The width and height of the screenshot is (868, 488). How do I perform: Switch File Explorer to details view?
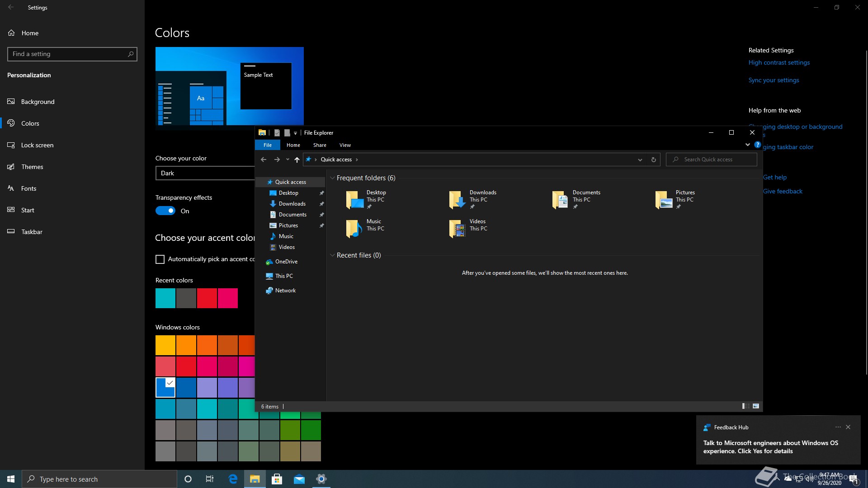[745, 406]
